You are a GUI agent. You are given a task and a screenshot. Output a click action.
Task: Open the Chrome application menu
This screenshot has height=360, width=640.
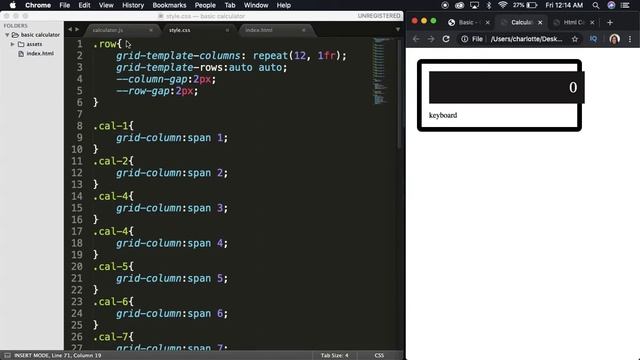click(38, 5)
